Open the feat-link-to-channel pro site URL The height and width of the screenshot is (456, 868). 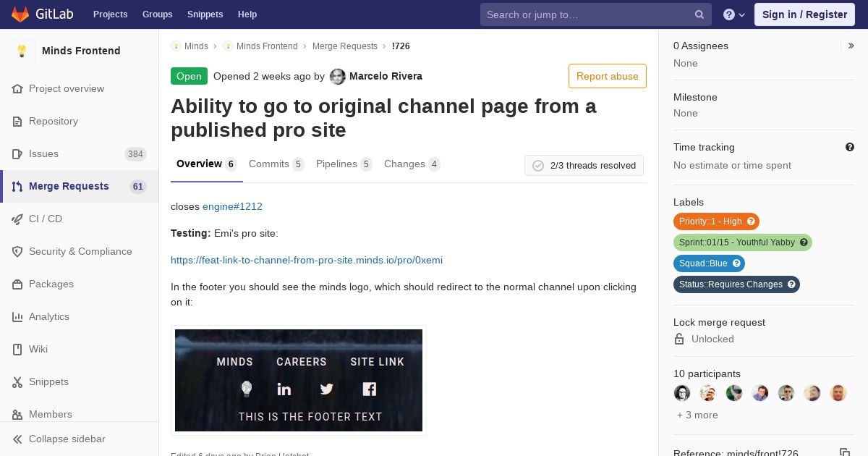click(307, 260)
